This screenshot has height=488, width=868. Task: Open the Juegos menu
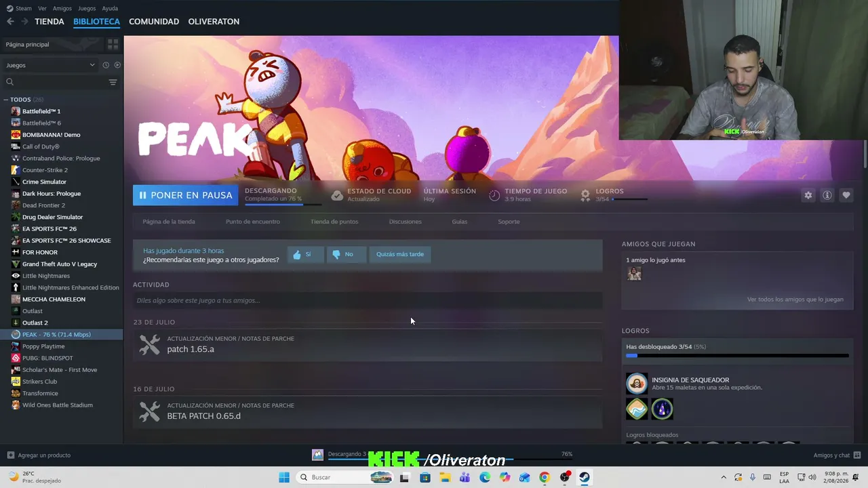point(87,8)
